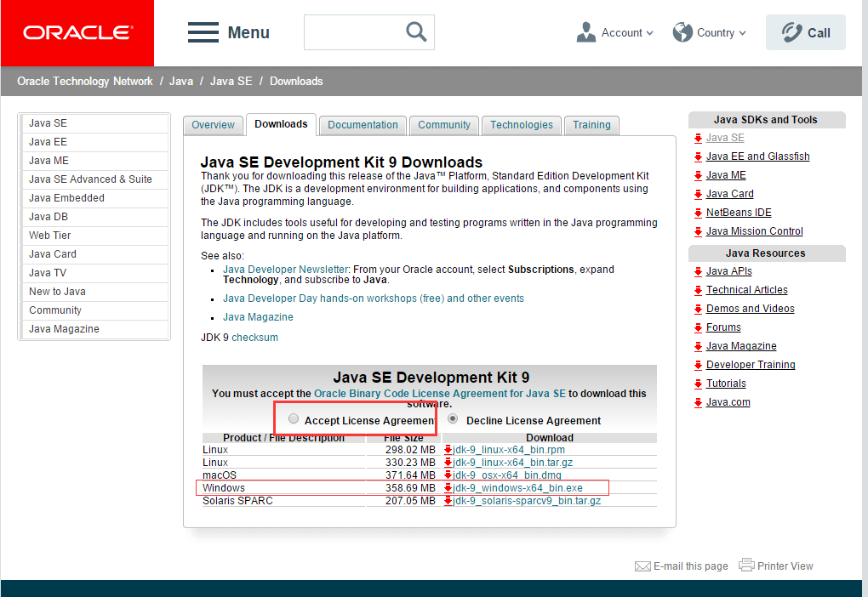Select Web Tier in left sidebar
The width and height of the screenshot is (868, 597).
(94, 236)
